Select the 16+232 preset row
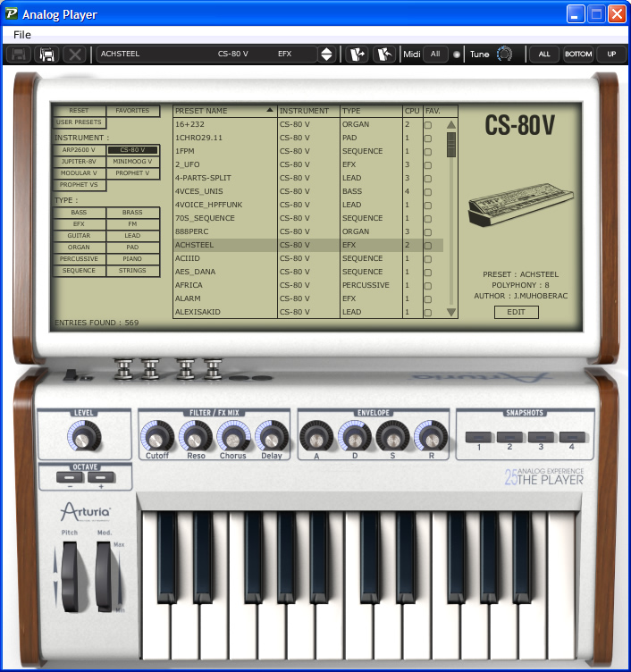This screenshot has height=672, width=631. tap(308, 124)
